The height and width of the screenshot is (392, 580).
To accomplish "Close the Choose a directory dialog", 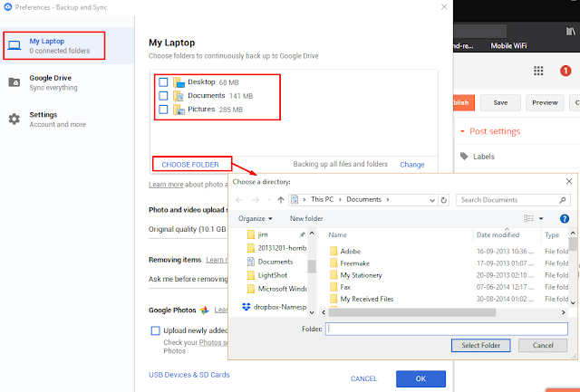I will pyautogui.click(x=569, y=181).
